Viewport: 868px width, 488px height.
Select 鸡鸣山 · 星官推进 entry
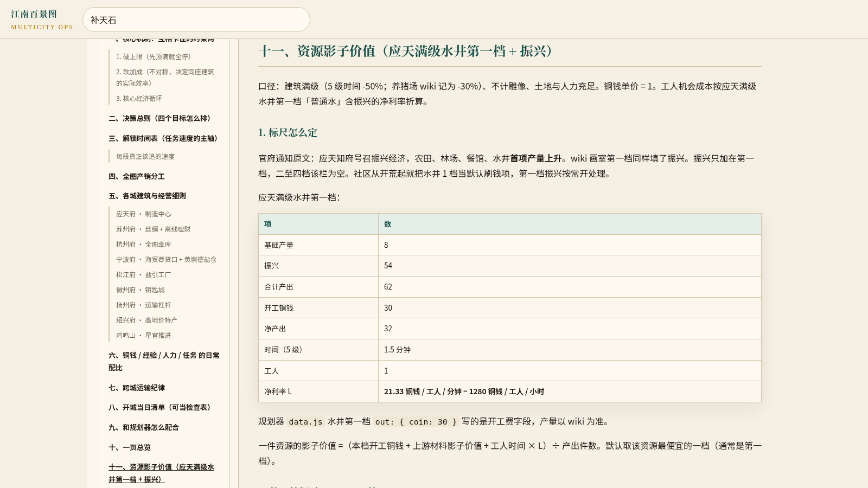pyautogui.click(x=144, y=335)
